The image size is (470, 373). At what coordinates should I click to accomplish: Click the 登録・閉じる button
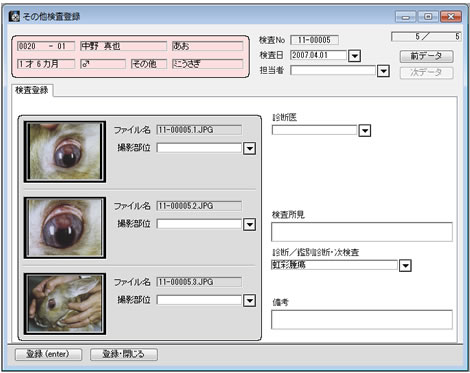click(124, 354)
